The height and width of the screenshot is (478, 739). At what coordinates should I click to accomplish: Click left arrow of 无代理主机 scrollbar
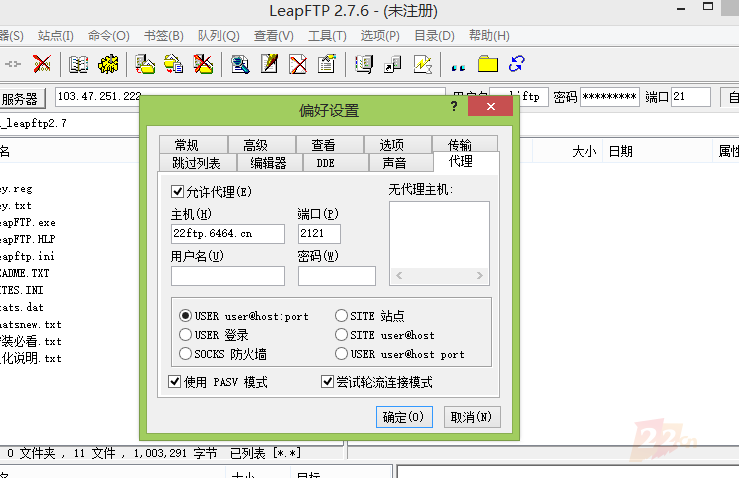click(x=399, y=275)
